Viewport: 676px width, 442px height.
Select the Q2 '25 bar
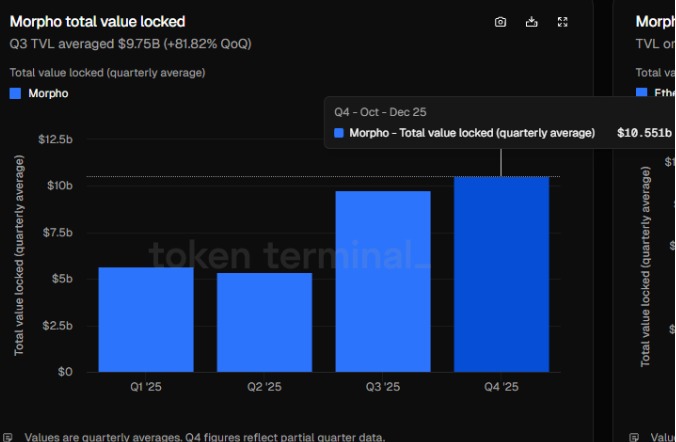[x=264, y=322]
